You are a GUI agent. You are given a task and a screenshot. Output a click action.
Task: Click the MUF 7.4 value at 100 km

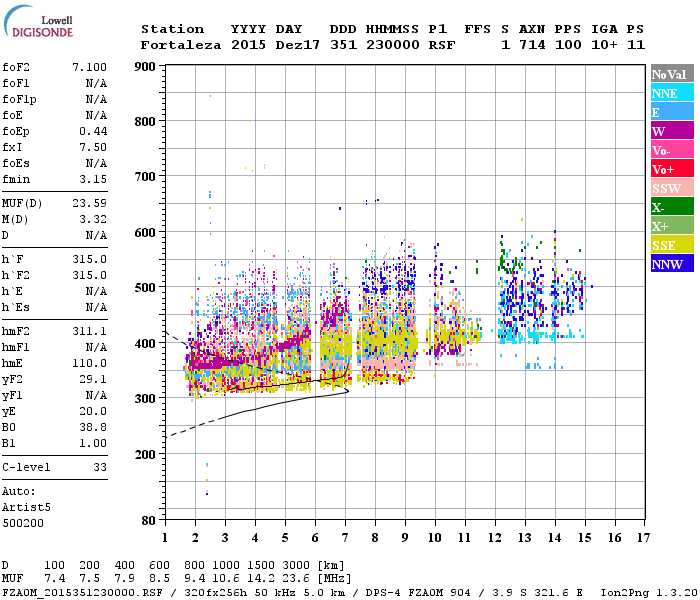(x=55, y=578)
